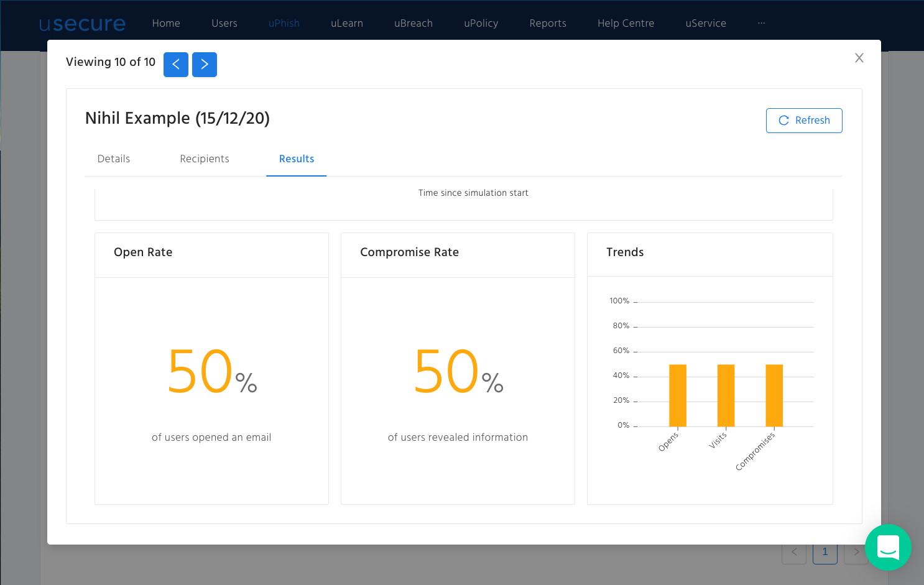Click the Opens bar in Trends chart
Viewport: 924px width, 585px height.
coord(678,395)
